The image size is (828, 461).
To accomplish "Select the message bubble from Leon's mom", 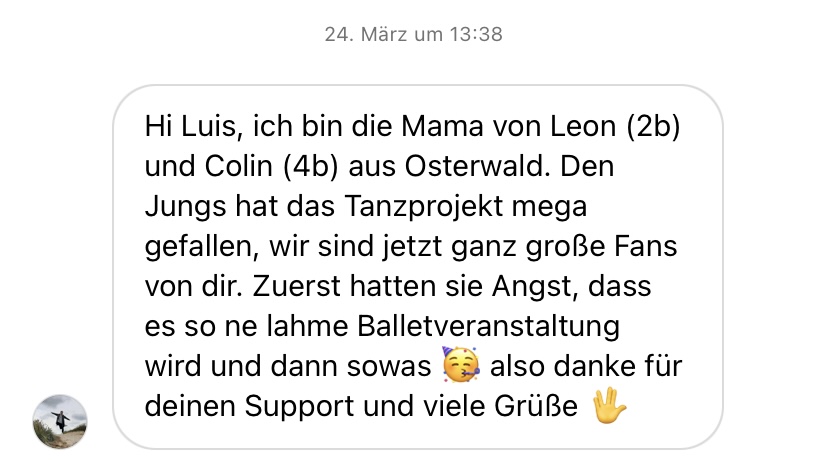I will [x=418, y=267].
